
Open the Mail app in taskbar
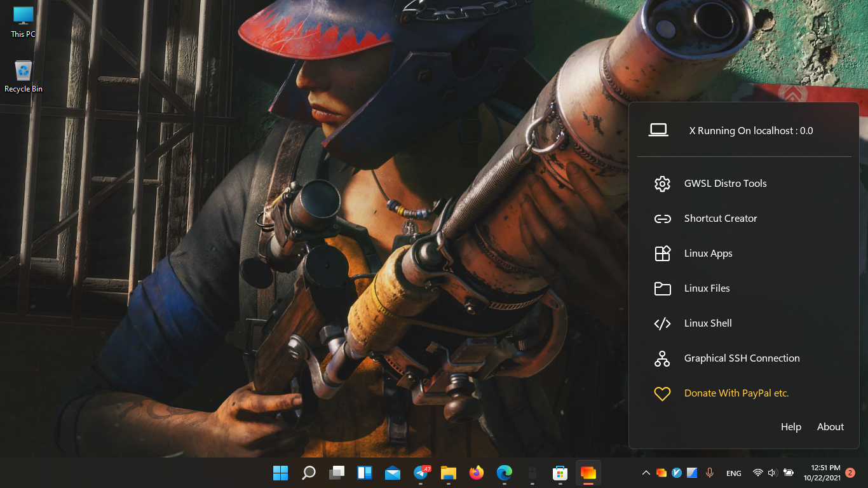point(393,473)
